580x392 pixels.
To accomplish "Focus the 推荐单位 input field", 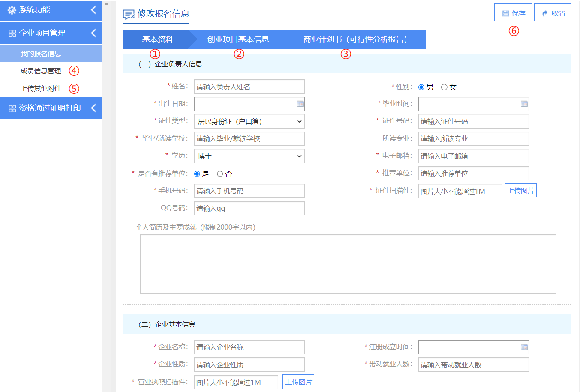I will (x=474, y=173).
